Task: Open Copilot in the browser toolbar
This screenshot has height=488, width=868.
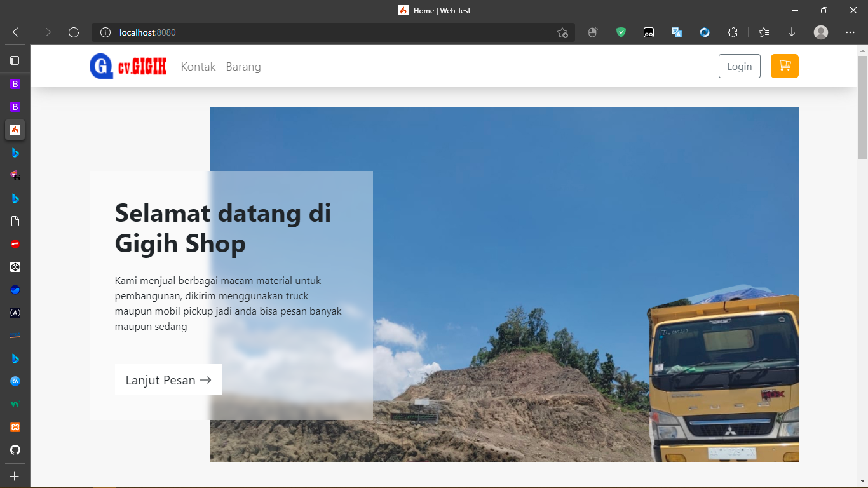Action: 704,32
